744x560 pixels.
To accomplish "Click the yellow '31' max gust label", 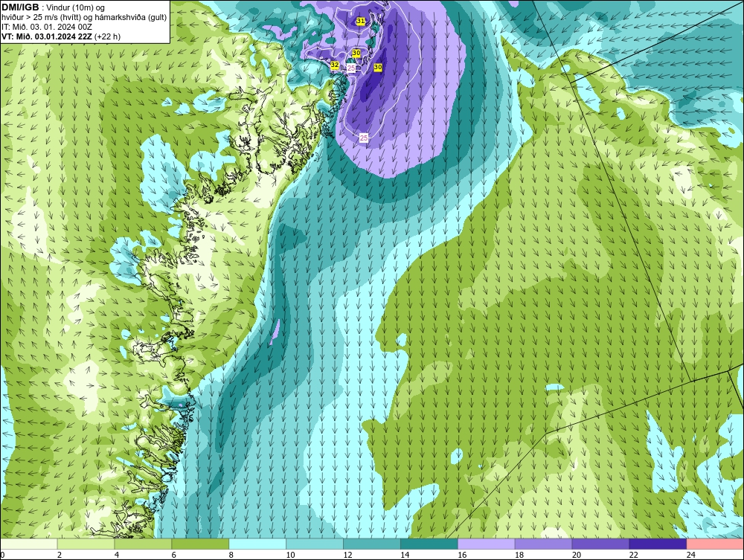I will click(360, 22).
